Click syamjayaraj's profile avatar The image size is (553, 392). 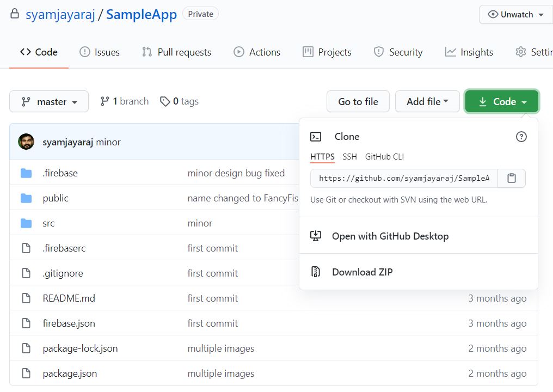click(x=27, y=140)
